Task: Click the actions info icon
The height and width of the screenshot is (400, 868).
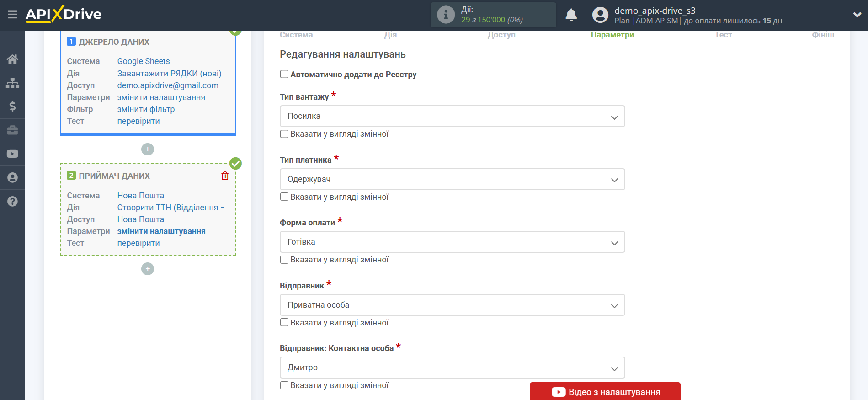Action: coord(446,15)
